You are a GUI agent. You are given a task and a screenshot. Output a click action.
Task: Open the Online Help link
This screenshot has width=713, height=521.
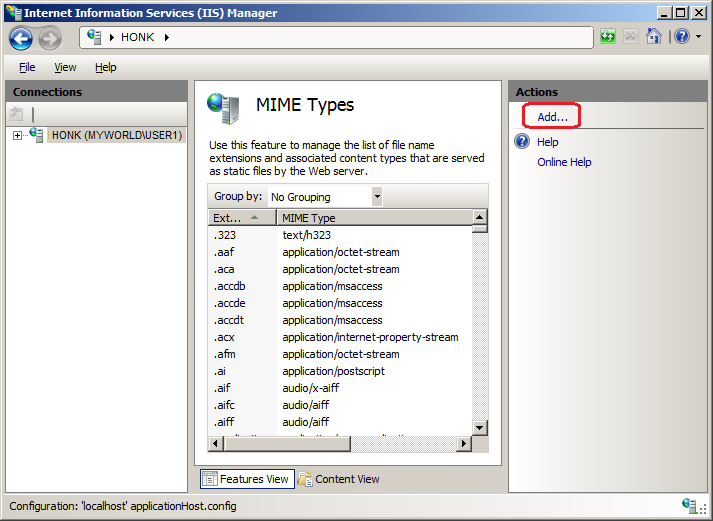coord(564,162)
